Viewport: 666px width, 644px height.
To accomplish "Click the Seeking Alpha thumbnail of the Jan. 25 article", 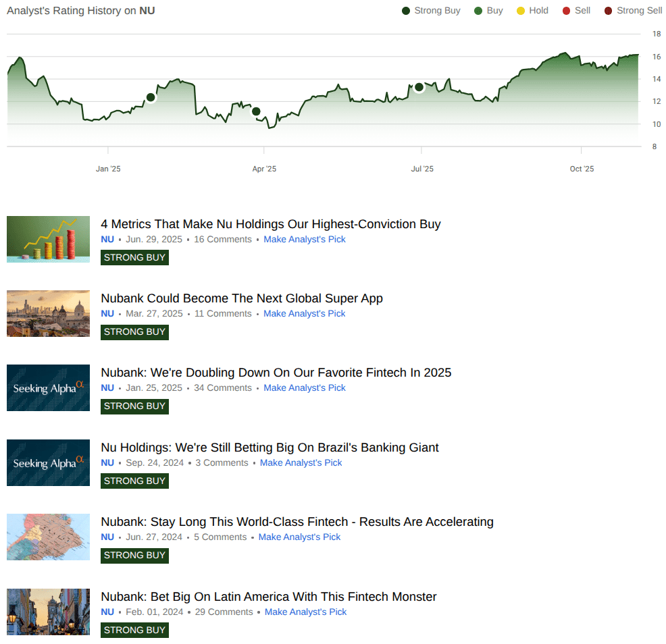I will pyautogui.click(x=48, y=387).
